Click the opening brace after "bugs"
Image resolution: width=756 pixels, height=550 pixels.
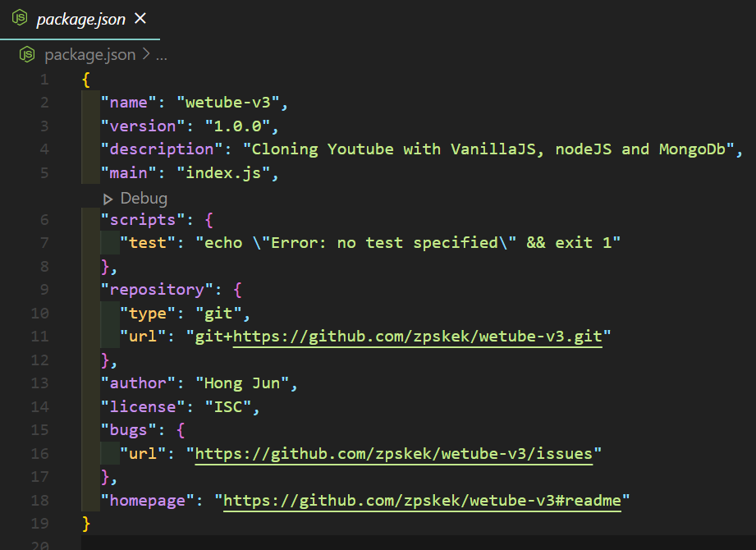pyautogui.click(x=181, y=430)
